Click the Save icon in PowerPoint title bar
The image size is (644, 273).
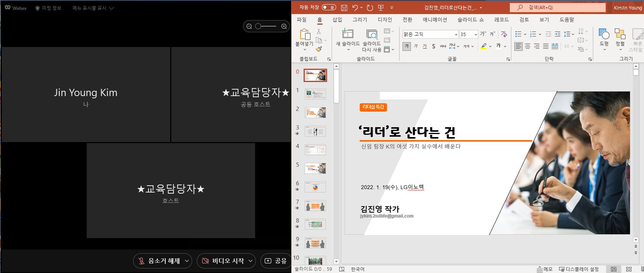pos(344,8)
